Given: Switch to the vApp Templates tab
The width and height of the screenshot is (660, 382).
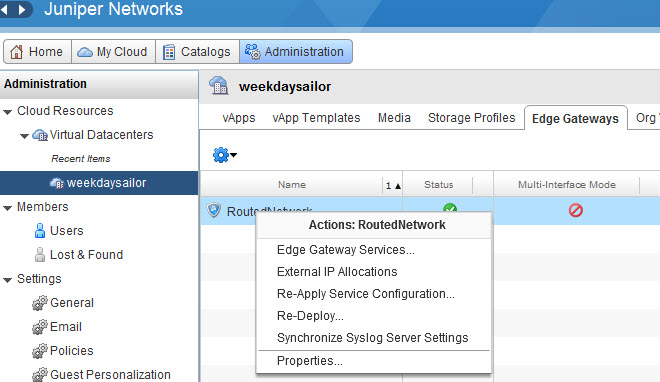Looking at the screenshot, I should pyautogui.click(x=316, y=118).
